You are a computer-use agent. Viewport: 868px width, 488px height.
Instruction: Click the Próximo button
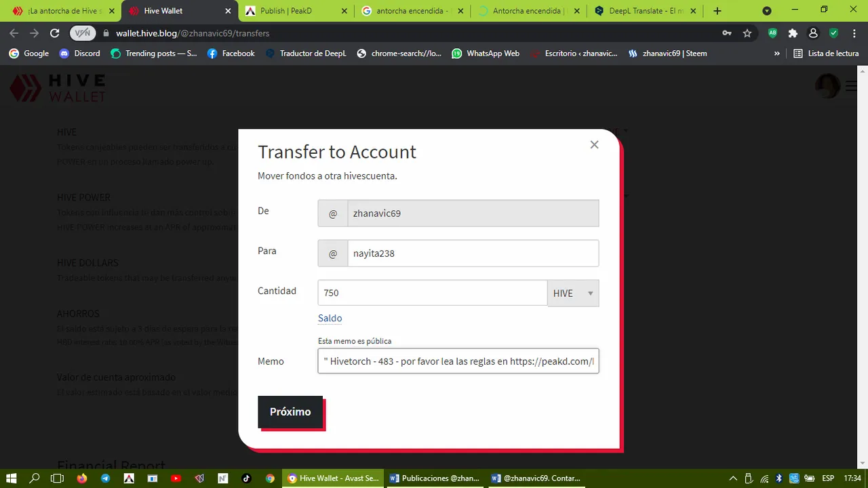290,412
